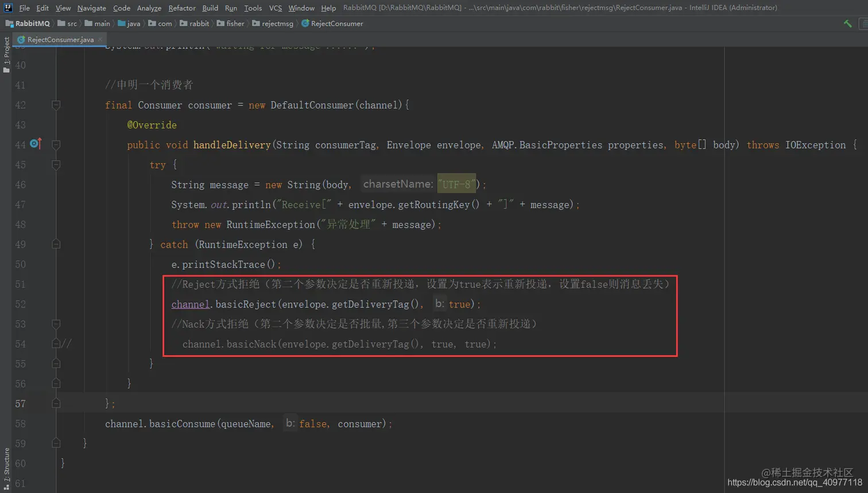The width and height of the screenshot is (868, 493).
Task: Open the Run menu
Action: [231, 8]
